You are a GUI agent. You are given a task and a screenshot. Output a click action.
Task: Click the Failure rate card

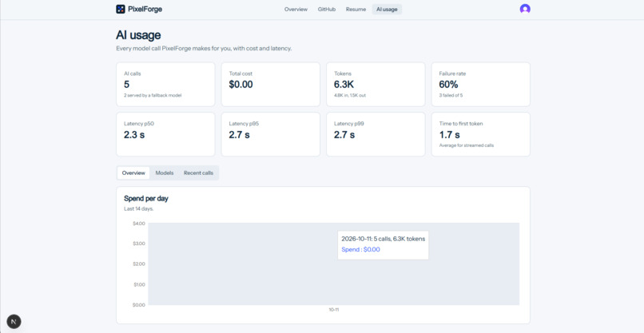(480, 84)
